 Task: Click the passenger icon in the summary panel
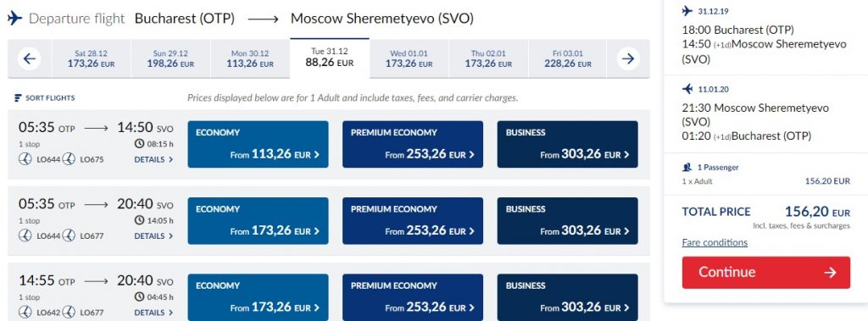(x=687, y=167)
